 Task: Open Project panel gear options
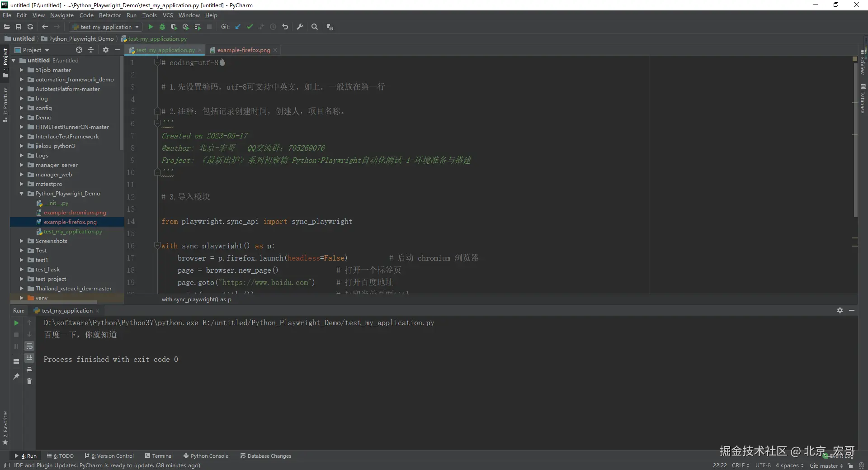[x=106, y=50]
